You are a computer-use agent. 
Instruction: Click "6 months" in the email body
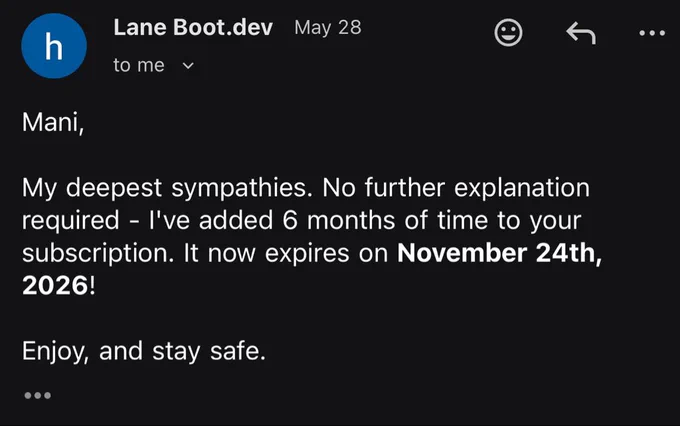click(x=339, y=220)
